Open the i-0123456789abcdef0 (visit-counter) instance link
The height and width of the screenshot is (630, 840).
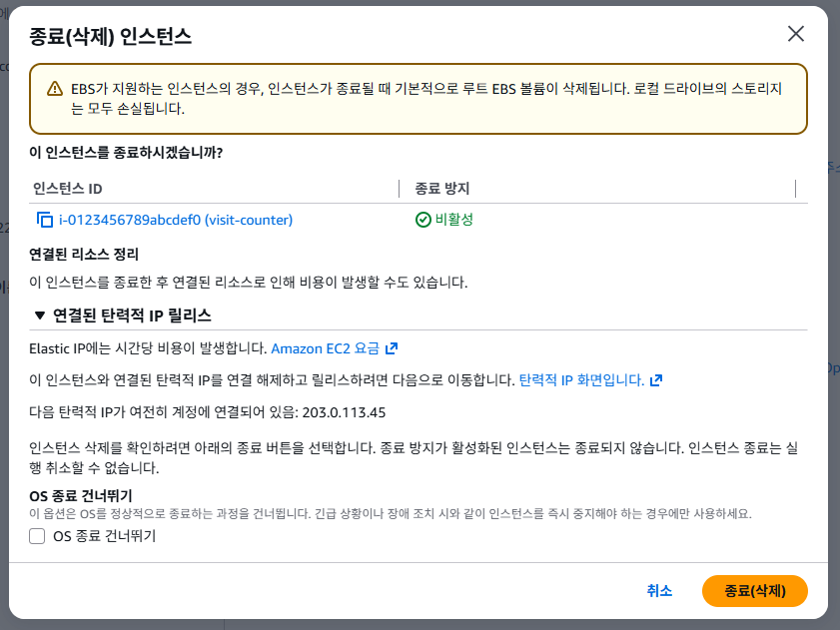click(176, 220)
